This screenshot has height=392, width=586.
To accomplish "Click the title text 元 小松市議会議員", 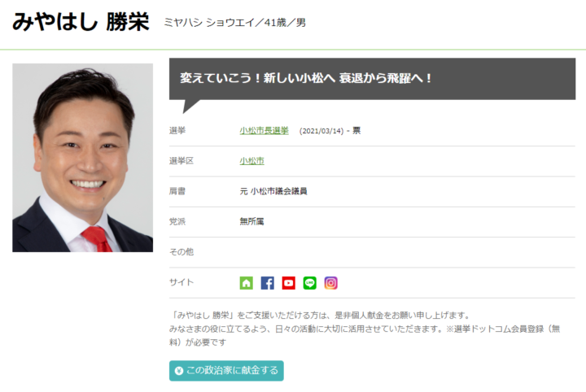I will (273, 191).
